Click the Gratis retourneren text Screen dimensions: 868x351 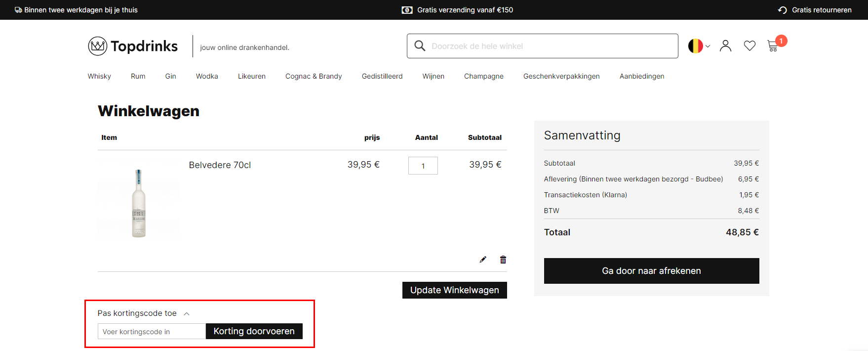click(822, 10)
